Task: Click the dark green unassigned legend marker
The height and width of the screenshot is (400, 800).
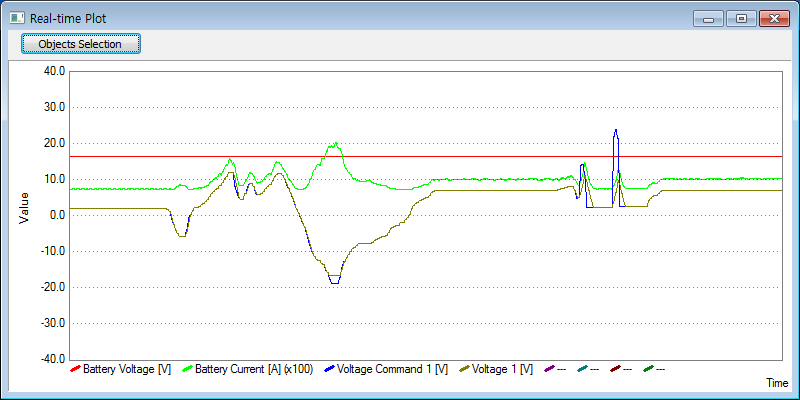Action: (648, 369)
